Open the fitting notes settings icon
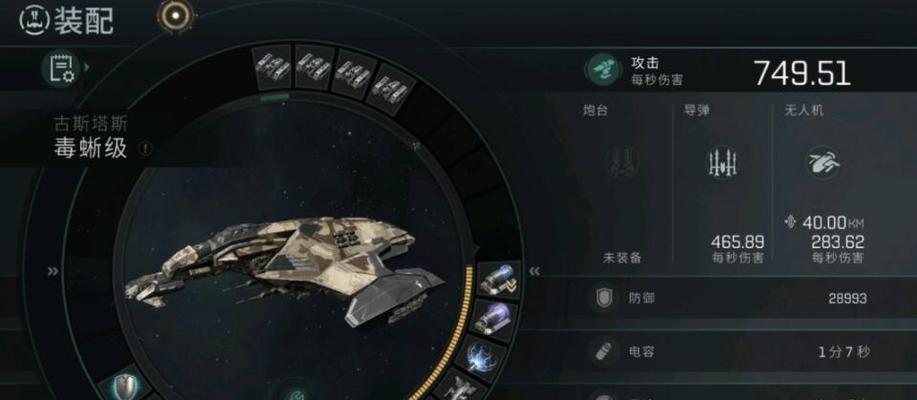The image size is (917, 400). (61, 68)
